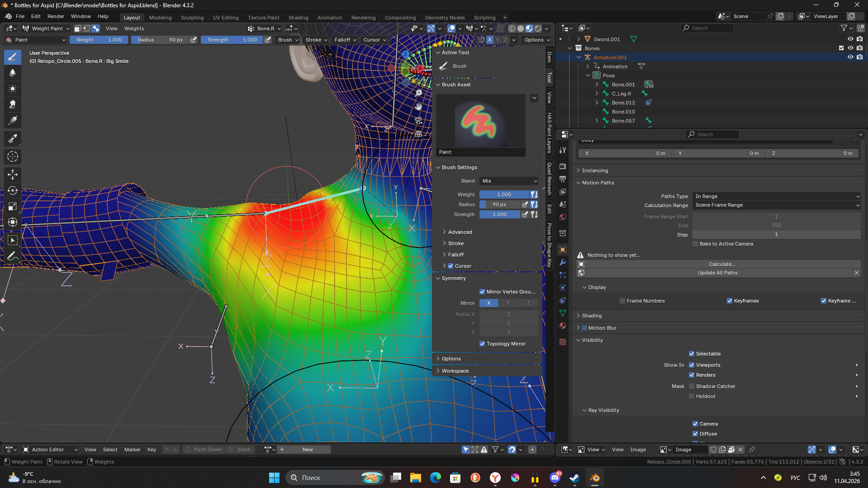This screenshot has width=868, height=488.
Task: Select the Annotate pencil tool
Action: point(13,256)
